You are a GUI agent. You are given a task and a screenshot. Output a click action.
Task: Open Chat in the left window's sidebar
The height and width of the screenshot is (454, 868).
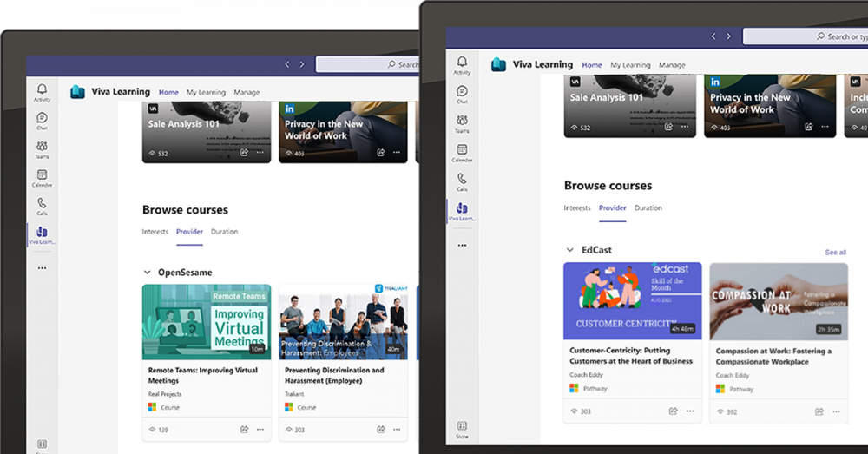[42, 121]
